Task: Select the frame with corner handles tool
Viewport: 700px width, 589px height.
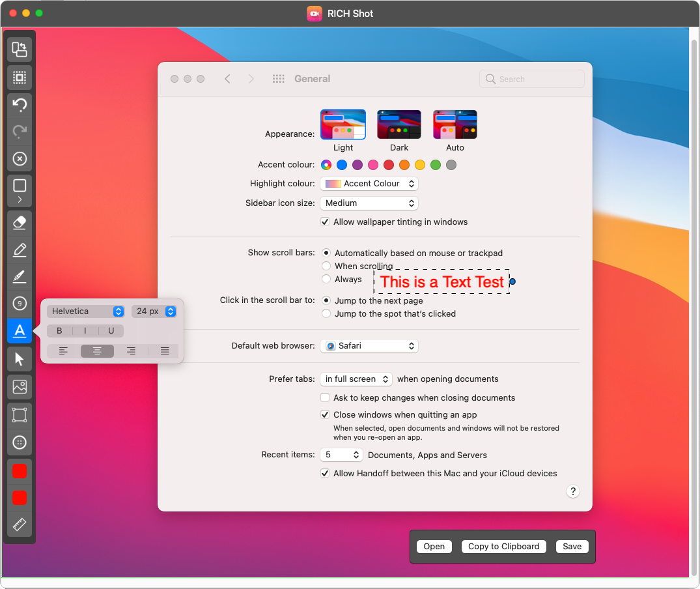Action: click(19, 415)
